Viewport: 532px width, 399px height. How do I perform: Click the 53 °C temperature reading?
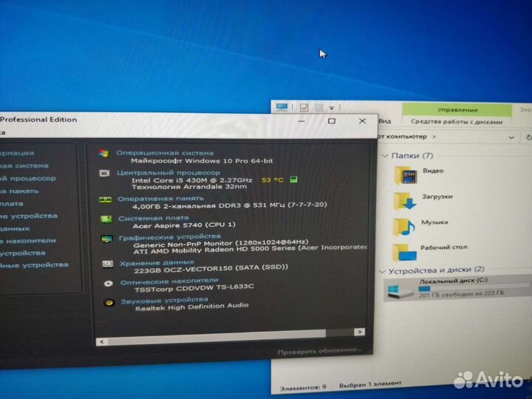point(272,180)
